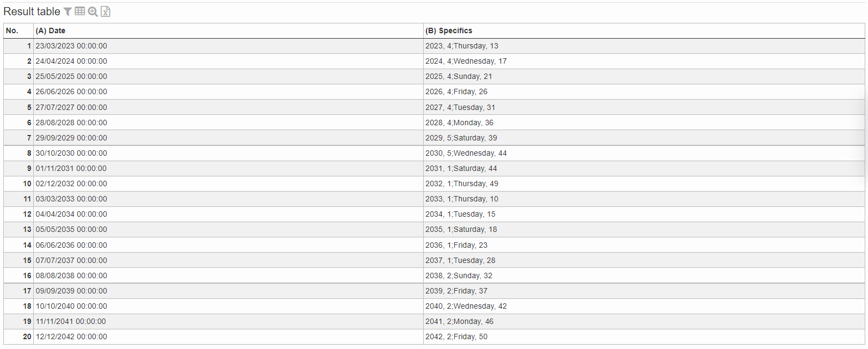Image resolution: width=868 pixels, height=349 pixels.
Task: Click the date 01/11/2031 00:00:00
Action: point(71,168)
